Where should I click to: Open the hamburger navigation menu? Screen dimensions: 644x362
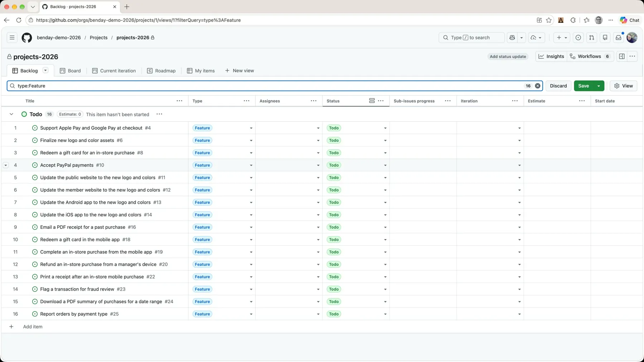tap(12, 38)
